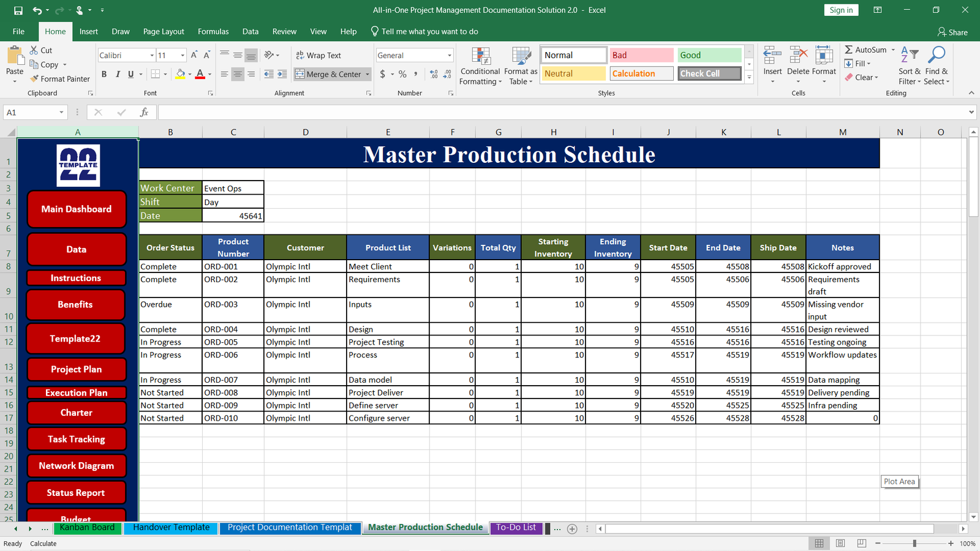This screenshot has width=980, height=551.
Task: Click the Task Tracking red button
Action: click(77, 439)
